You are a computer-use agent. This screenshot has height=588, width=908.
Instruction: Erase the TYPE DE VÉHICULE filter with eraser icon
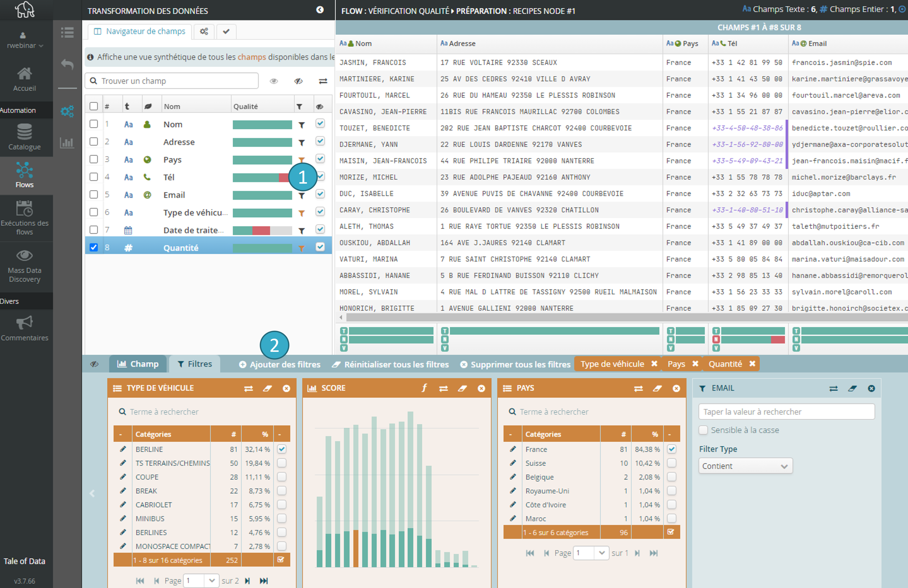tap(267, 388)
